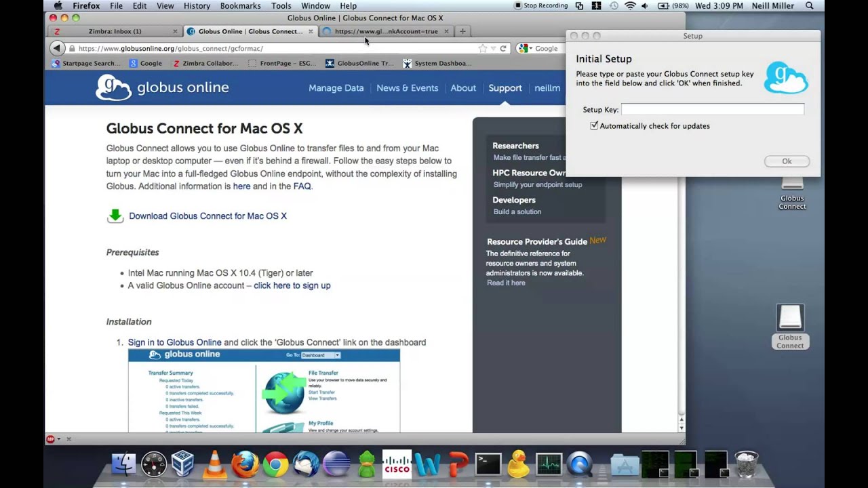Image resolution: width=868 pixels, height=488 pixels.
Task: Open the Startpage Search bookmark
Action: [86, 63]
